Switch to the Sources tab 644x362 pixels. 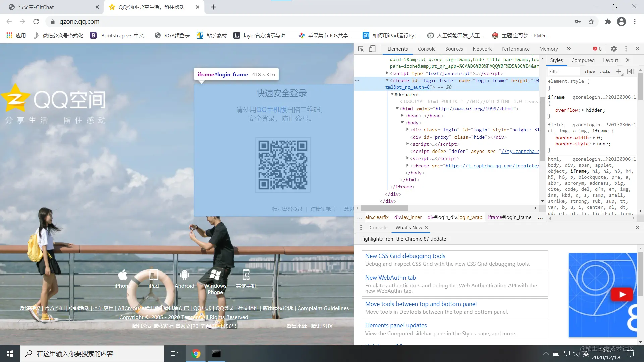(x=454, y=49)
